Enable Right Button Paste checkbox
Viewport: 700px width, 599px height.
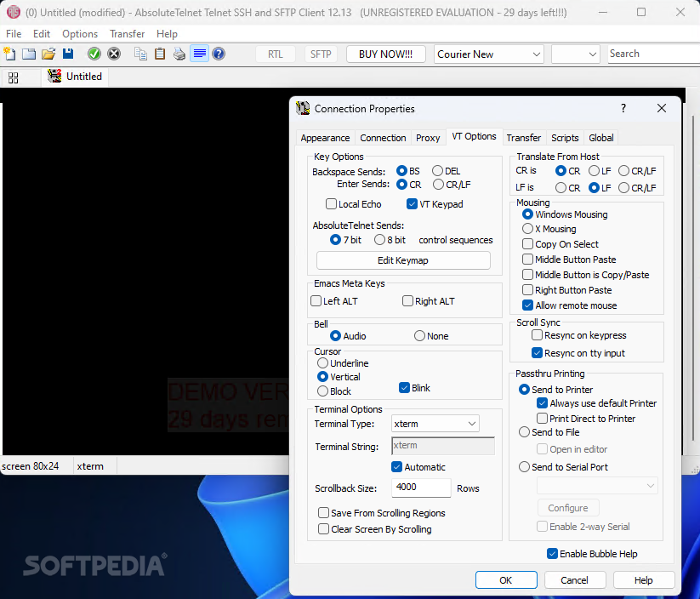[x=567, y=290]
